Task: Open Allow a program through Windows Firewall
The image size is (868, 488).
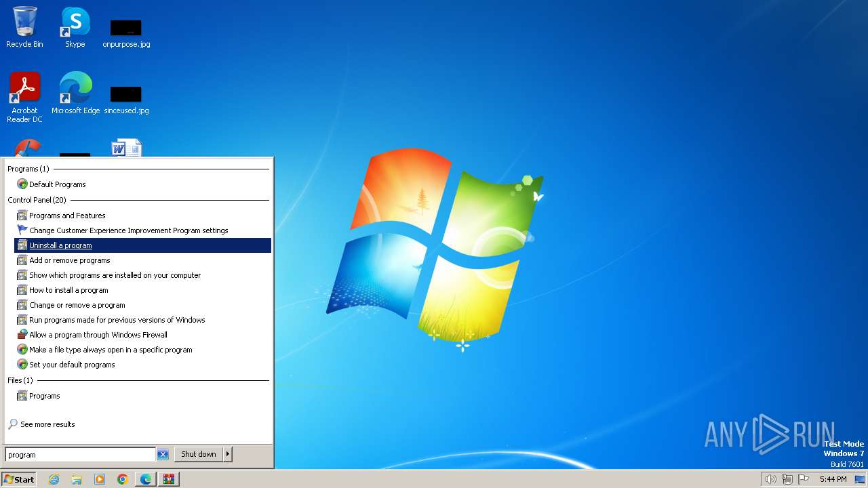Action: click(x=143, y=335)
